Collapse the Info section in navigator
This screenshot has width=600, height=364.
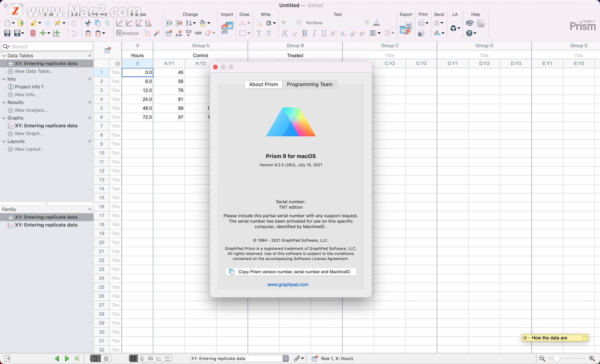4,79
